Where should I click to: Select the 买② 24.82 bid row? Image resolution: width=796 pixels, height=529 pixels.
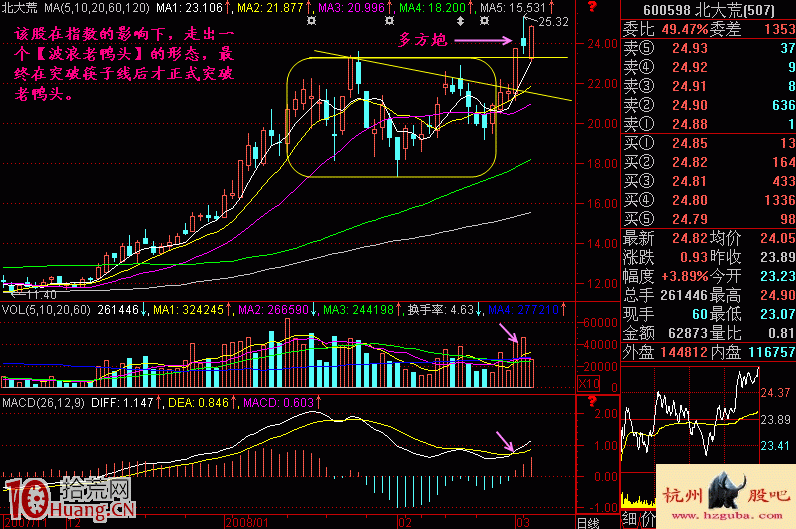[709, 162]
